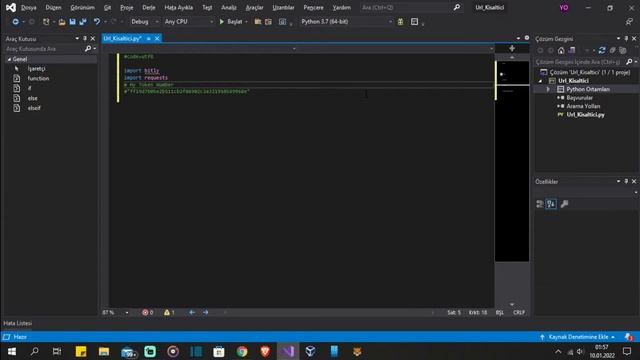The width and height of the screenshot is (640, 360).
Task: Click the Başlat run button
Action: coord(231,22)
